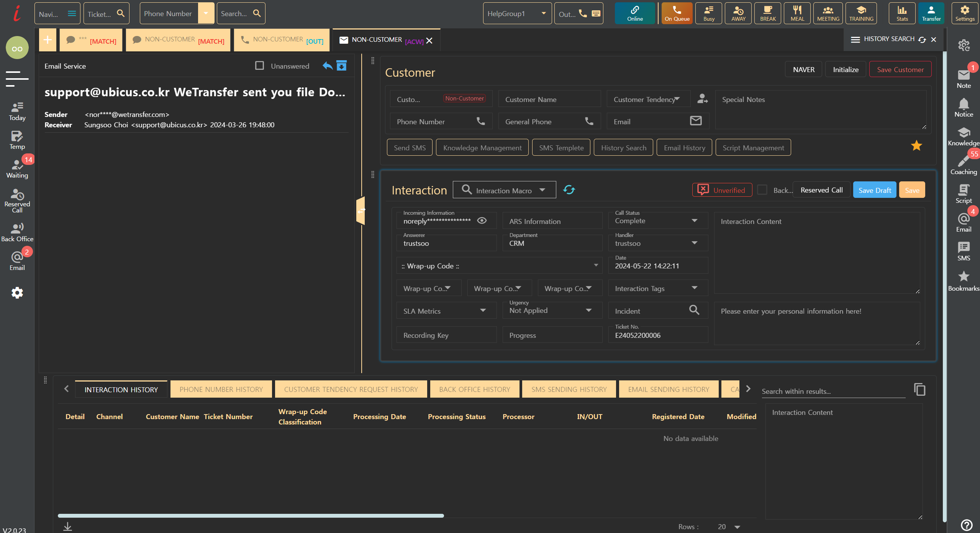Viewport: 980px width, 533px height.
Task: Open the Interaction Macro dropdown
Action: 504,190
